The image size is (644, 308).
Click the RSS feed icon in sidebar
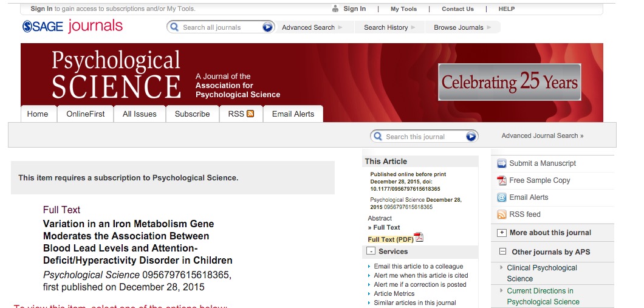(x=501, y=214)
